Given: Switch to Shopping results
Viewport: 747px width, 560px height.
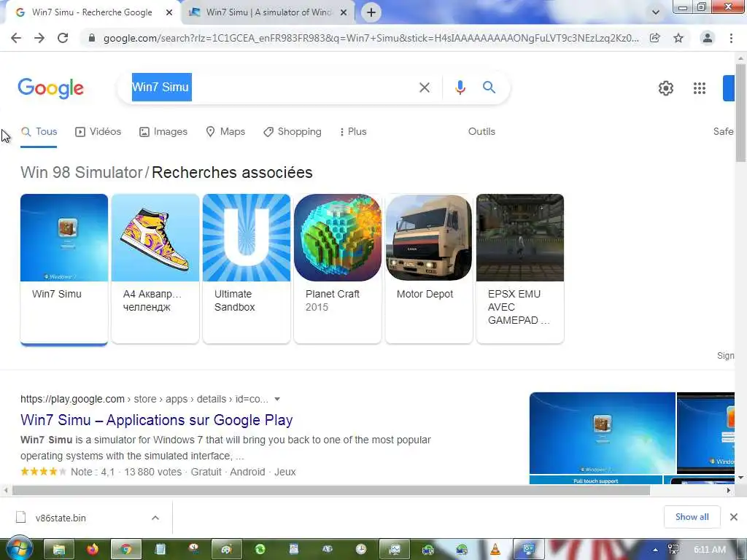Looking at the screenshot, I should [x=293, y=131].
